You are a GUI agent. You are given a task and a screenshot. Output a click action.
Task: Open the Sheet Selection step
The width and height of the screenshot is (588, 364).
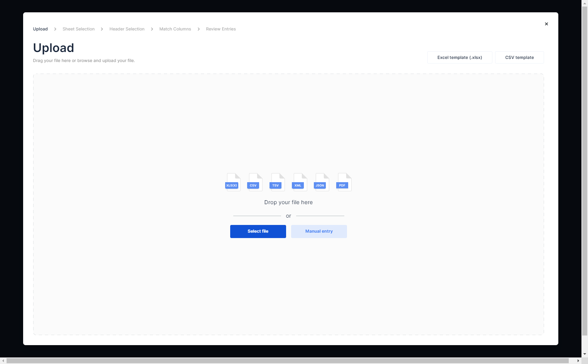[x=79, y=29]
